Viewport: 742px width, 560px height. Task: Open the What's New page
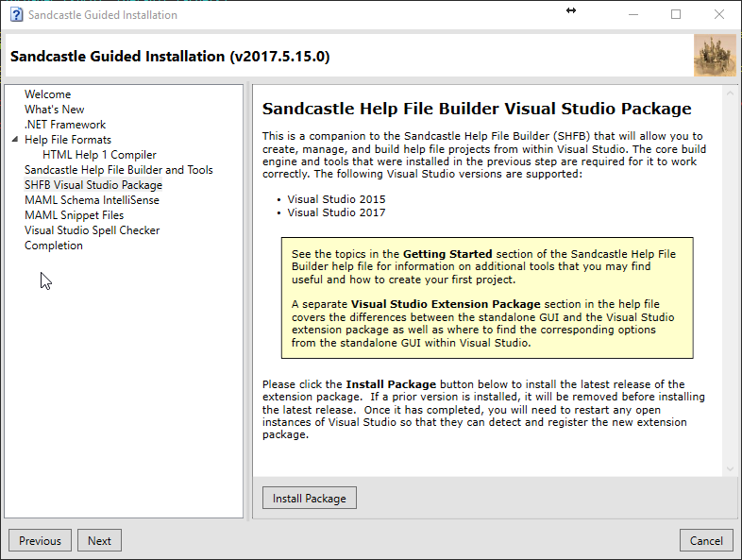pos(55,110)
